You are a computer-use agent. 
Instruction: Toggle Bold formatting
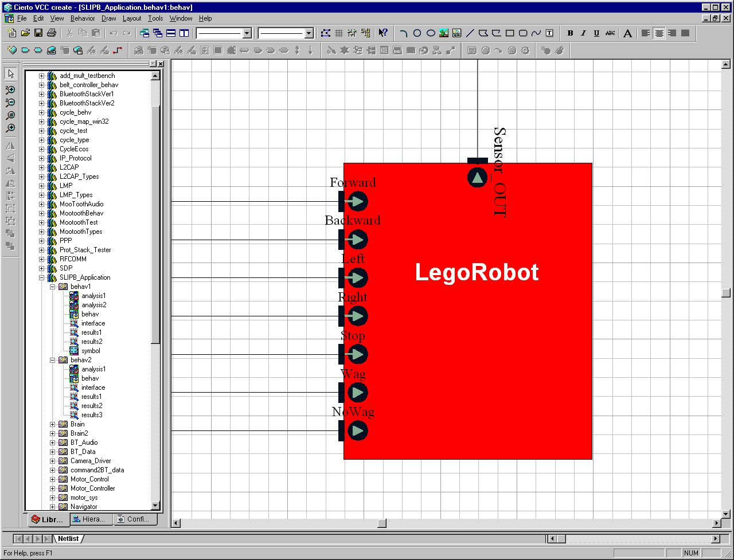coord(570,33)
